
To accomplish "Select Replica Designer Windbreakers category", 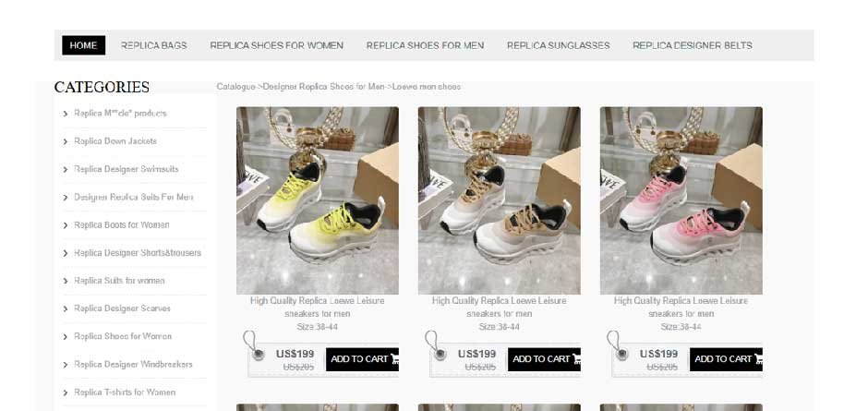I will (133, 365).
